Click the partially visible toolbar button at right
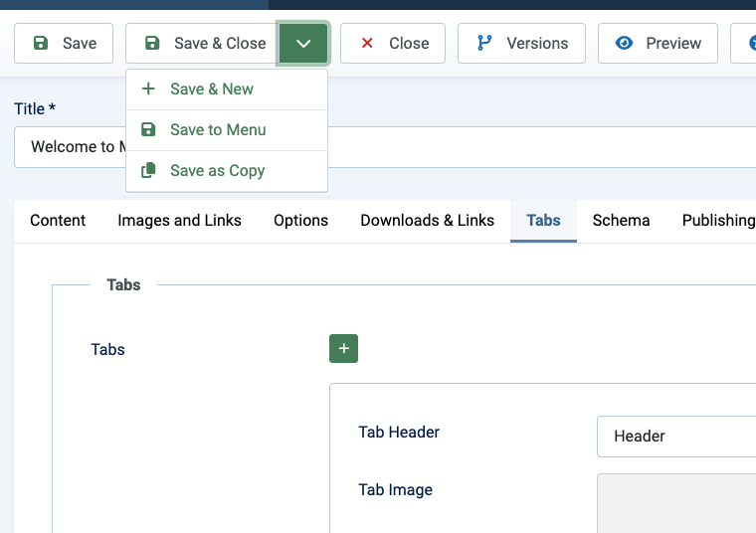Screen dimensions: 756x533 [x=744, y=44]
